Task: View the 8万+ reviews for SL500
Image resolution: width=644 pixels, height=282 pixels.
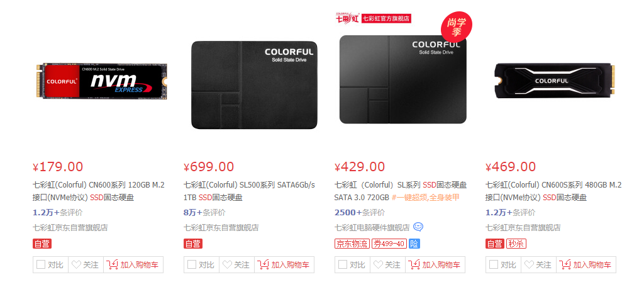Action: click(204, 213)
